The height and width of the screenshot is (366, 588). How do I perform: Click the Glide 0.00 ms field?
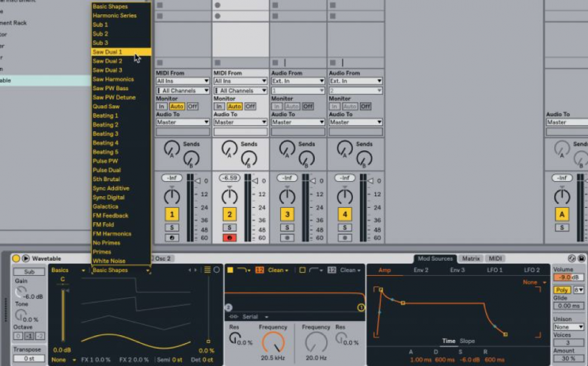(569, 306)
